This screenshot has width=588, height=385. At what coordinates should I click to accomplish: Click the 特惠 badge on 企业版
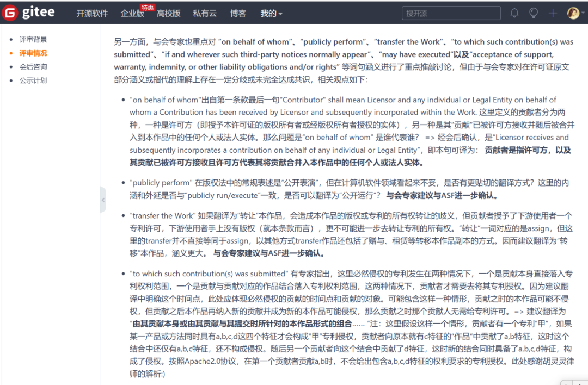148,7
